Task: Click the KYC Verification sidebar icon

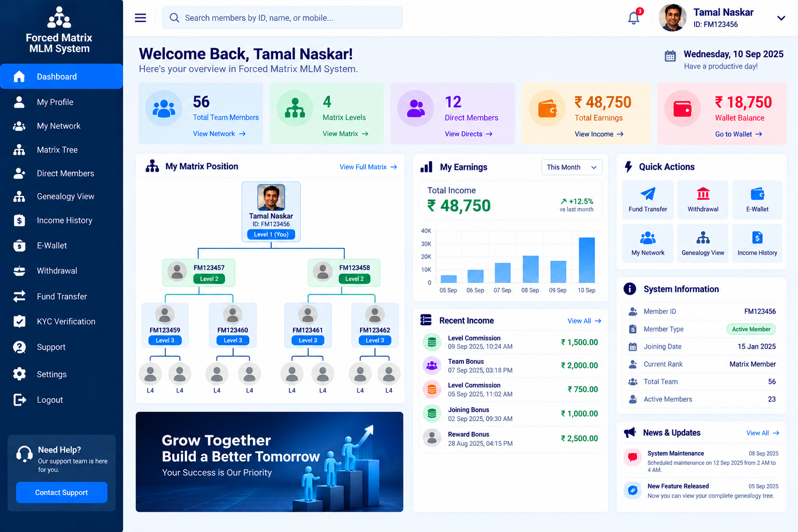Action: pos(19,321)
